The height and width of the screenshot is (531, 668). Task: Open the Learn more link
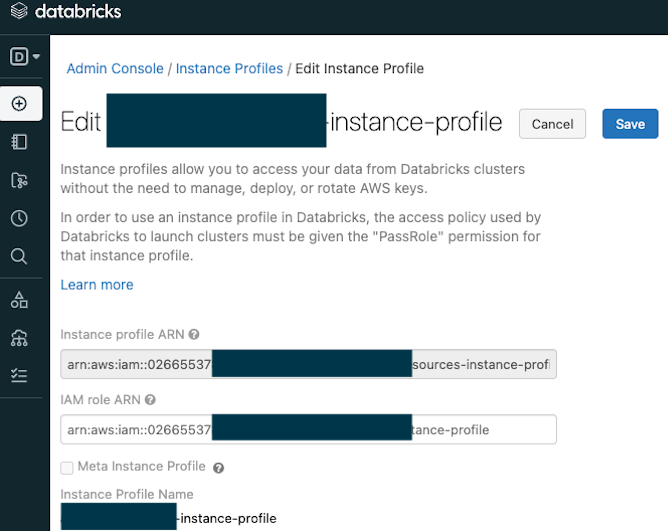click(x=97, y=285)
